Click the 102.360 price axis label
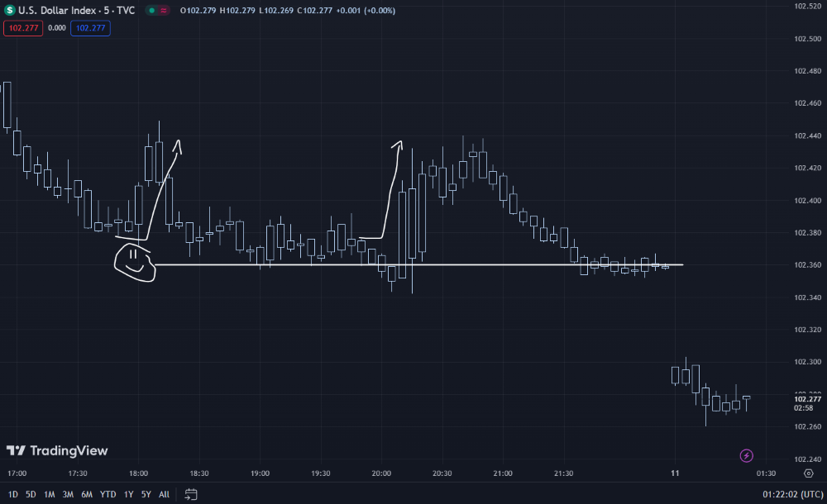827x504 pixels. 807,264
